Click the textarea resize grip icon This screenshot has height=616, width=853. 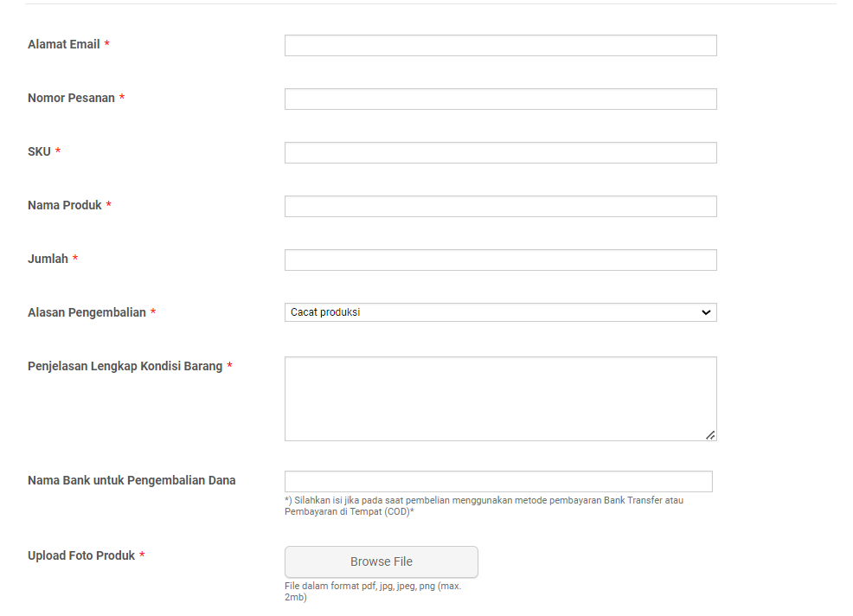pos(710,435)
